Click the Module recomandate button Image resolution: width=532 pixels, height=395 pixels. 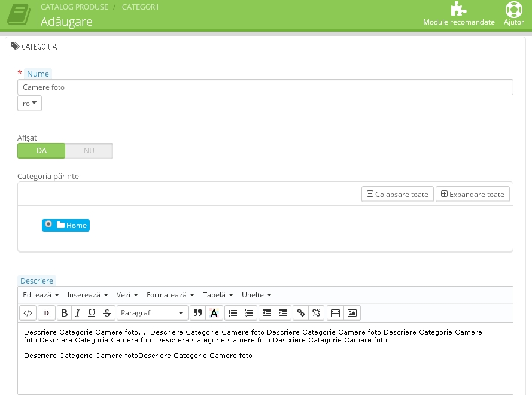tap(458, 15)
